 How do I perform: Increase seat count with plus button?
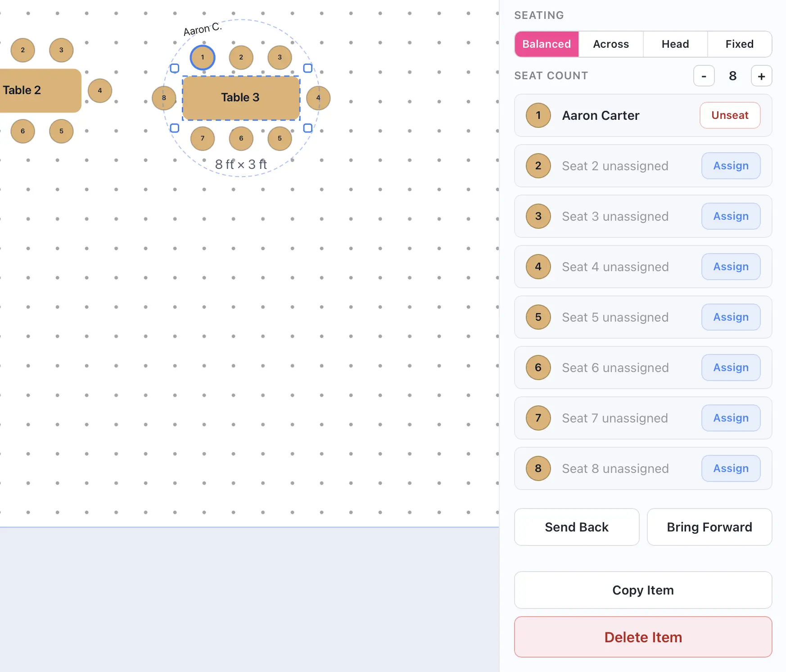pos(761,76)
